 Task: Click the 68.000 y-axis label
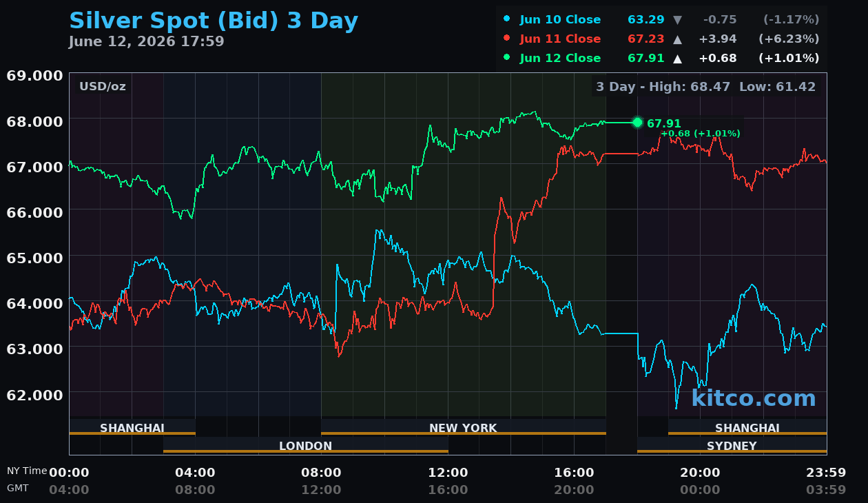tap(34, 121)
